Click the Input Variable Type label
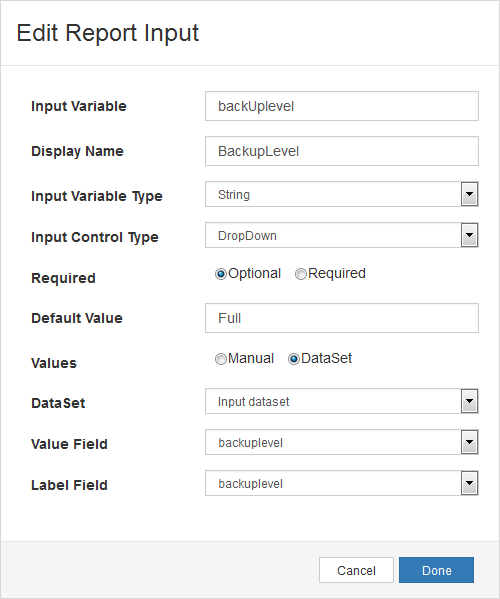500x599 pixels. click(97, 196)
